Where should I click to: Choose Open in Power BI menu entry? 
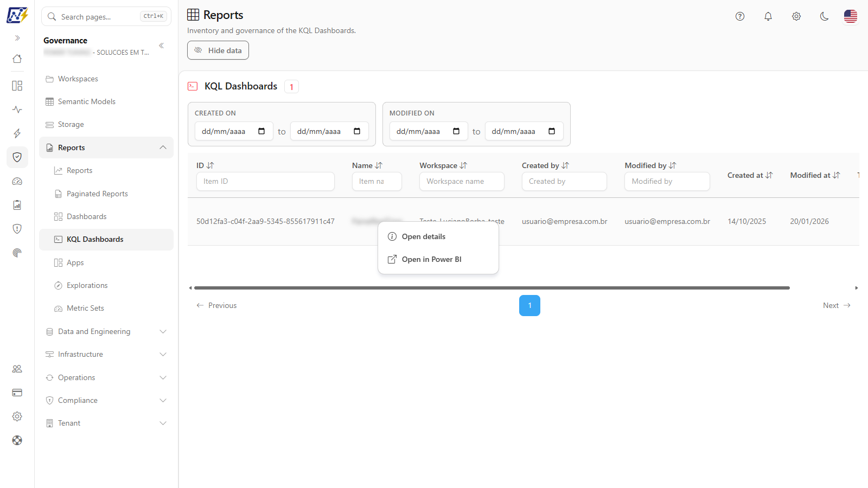click(x=438, y=259)
